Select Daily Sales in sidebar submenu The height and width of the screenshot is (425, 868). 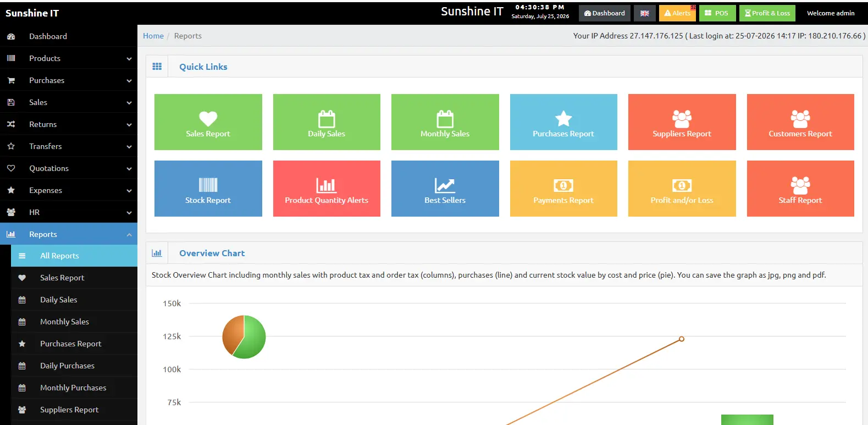(74, 300)
